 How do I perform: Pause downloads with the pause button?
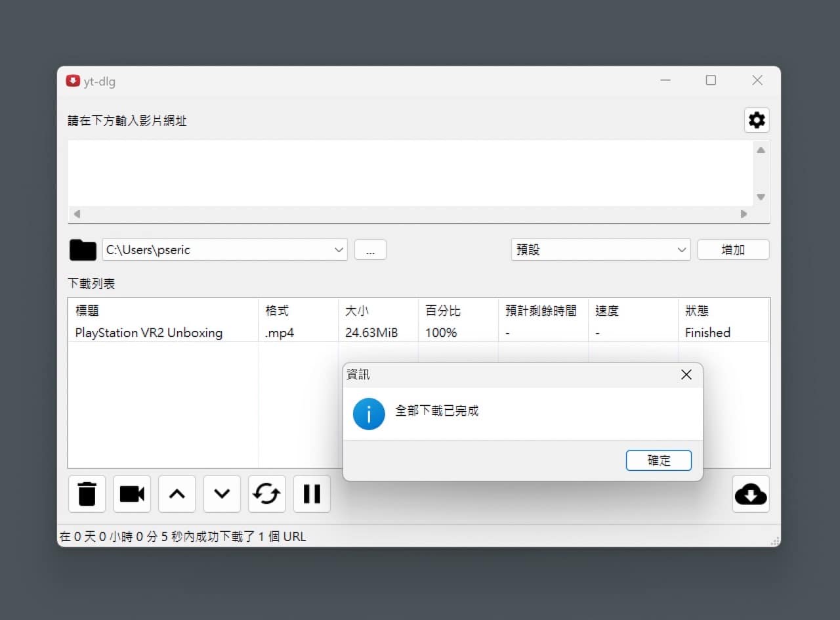coord(312,494)
